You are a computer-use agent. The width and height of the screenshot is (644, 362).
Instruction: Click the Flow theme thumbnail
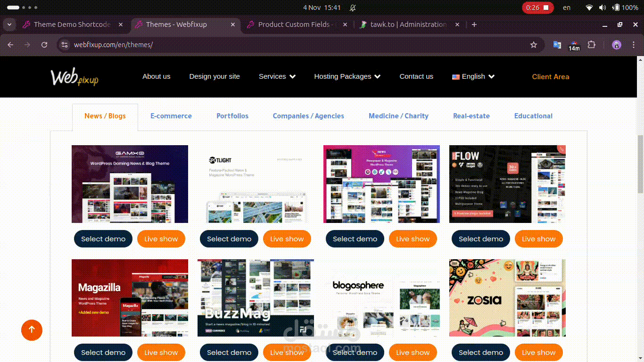click(x=507, y=184)
